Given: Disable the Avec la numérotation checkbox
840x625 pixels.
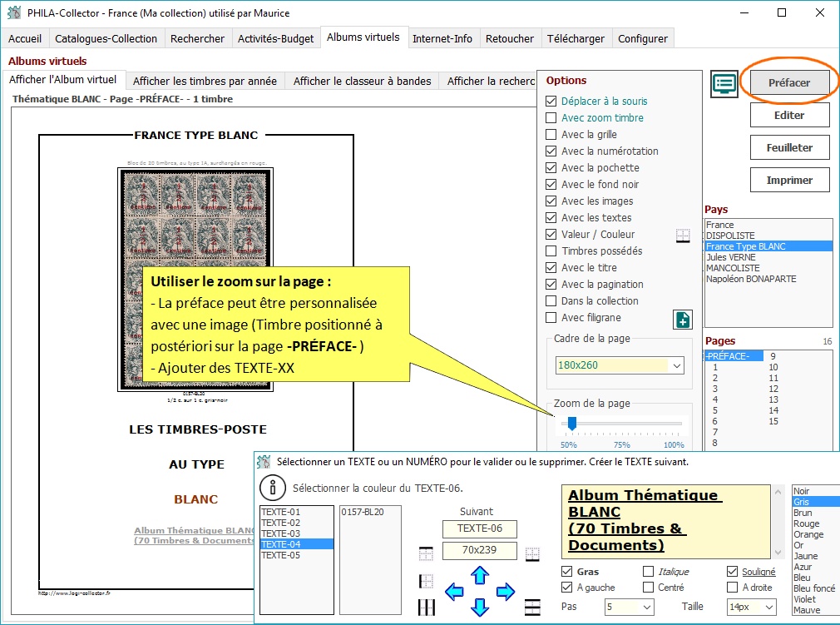Looking at the screenshot, I should 551,151.
